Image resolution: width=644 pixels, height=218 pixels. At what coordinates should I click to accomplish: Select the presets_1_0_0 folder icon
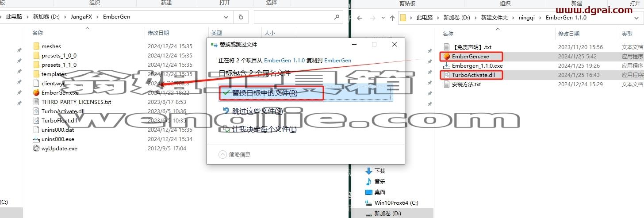click(36, 55)
